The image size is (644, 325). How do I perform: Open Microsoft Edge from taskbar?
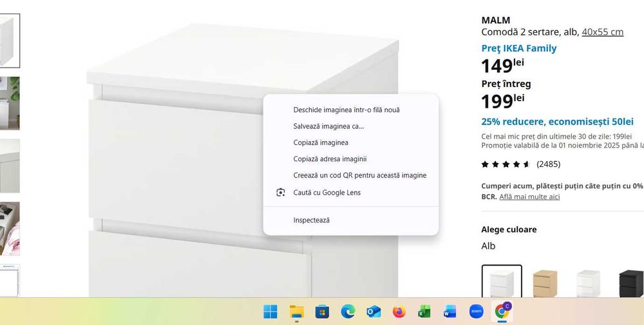tap(348, 311)
